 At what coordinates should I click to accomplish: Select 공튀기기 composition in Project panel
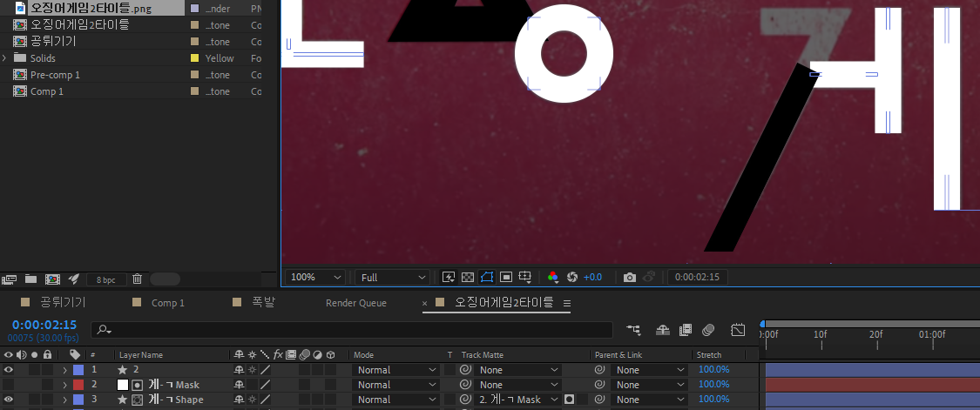click(x=53, y=41)
